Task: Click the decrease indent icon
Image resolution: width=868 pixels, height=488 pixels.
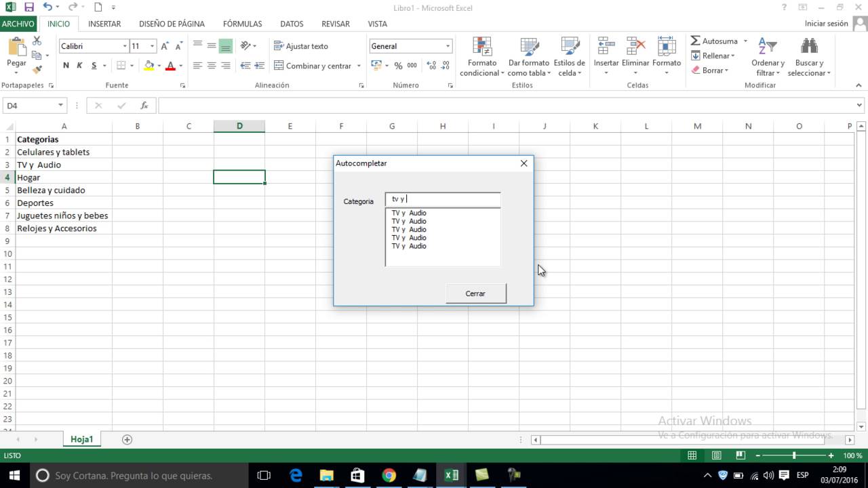Action: coord(245,66)
